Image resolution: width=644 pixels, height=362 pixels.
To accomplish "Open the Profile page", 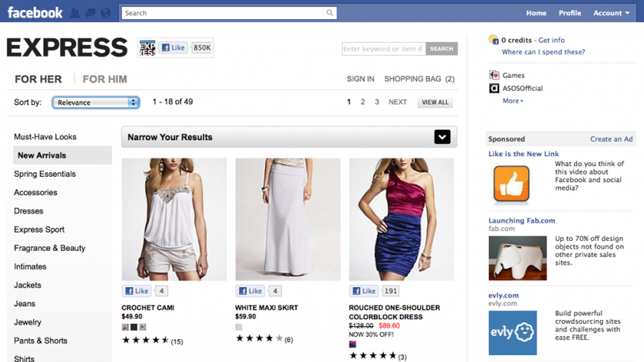I will tap(569, 13).
